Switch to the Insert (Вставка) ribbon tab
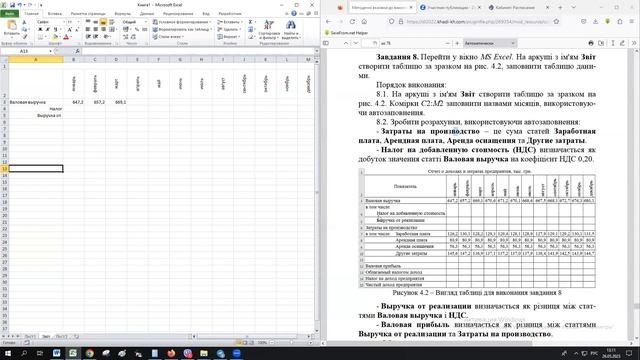Screen dimensions: 640x360 tap(55, 13)
